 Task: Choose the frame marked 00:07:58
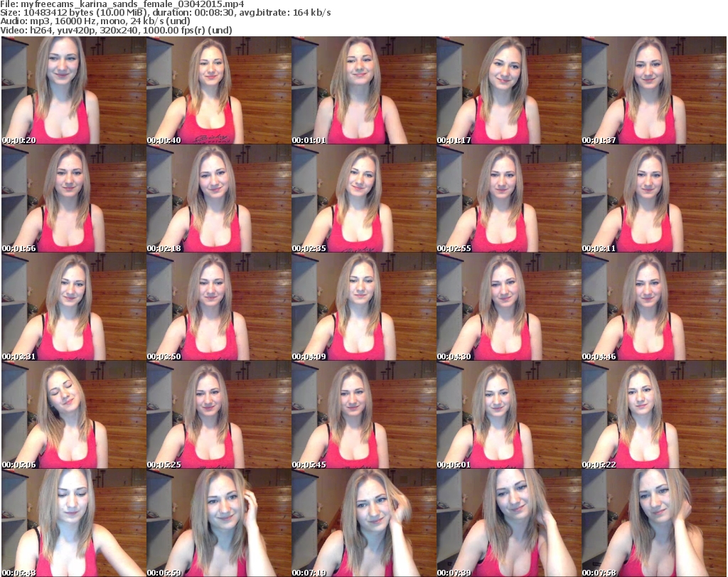click(654, 523)
